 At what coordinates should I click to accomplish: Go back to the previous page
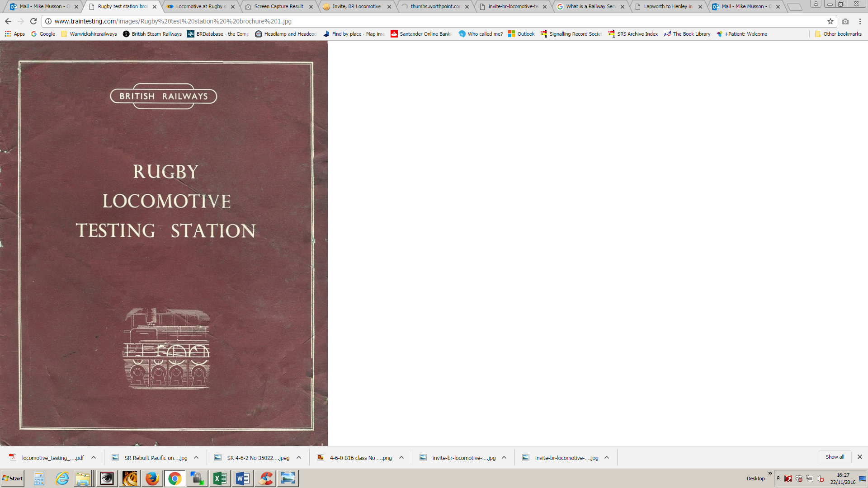click(8, 21)
